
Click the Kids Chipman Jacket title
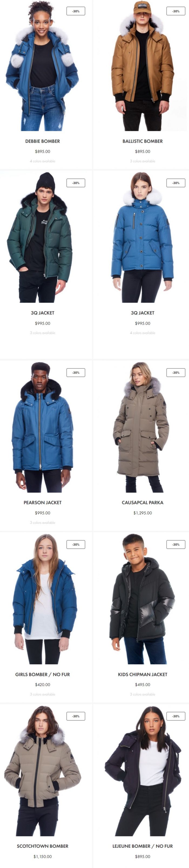(142, 674)
